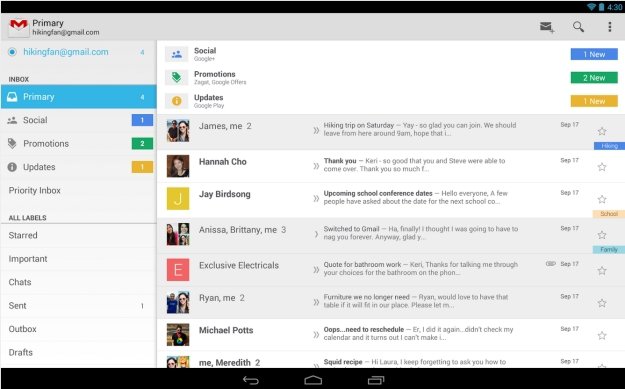Tap Android Home navigation button
The width and height of the screenshot is (625, 389).
coord(313,379)
